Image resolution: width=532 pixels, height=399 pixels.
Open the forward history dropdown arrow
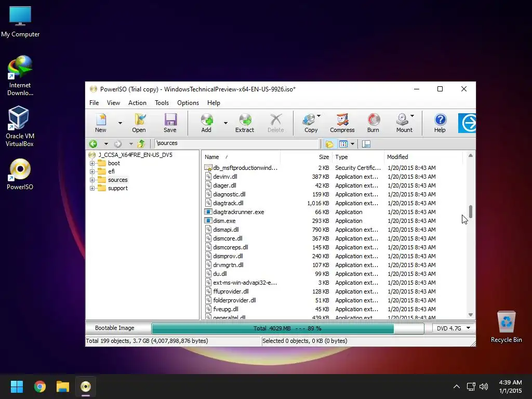[x=130, y=144]
